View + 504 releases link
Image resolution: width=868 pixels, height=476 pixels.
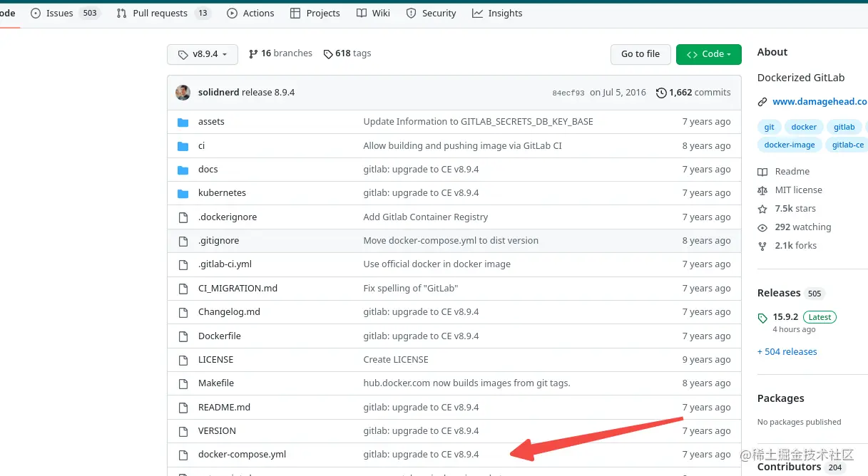[x=787, y=352]
